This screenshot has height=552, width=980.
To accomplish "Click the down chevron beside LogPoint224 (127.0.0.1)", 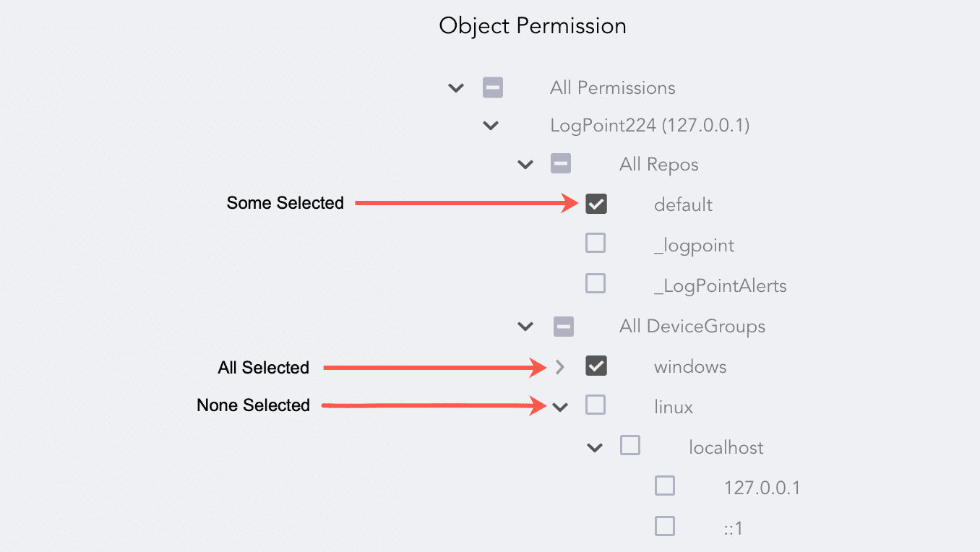I will 491,125.
